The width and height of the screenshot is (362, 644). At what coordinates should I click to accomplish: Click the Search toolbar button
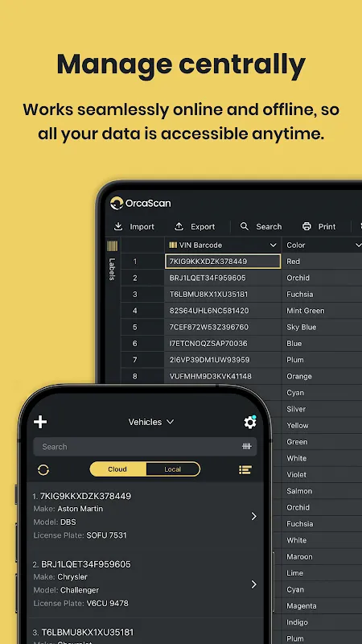pyautogui.click(x=261, y=227)
